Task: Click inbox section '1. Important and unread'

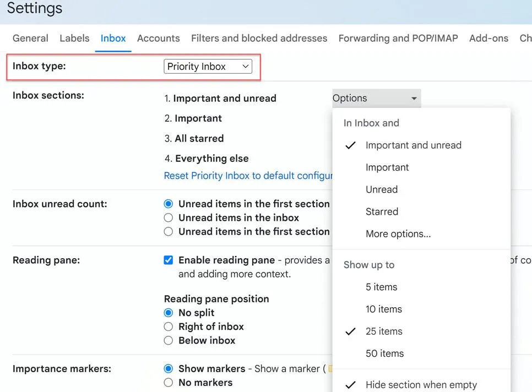Action: click(x=220, y=99)
